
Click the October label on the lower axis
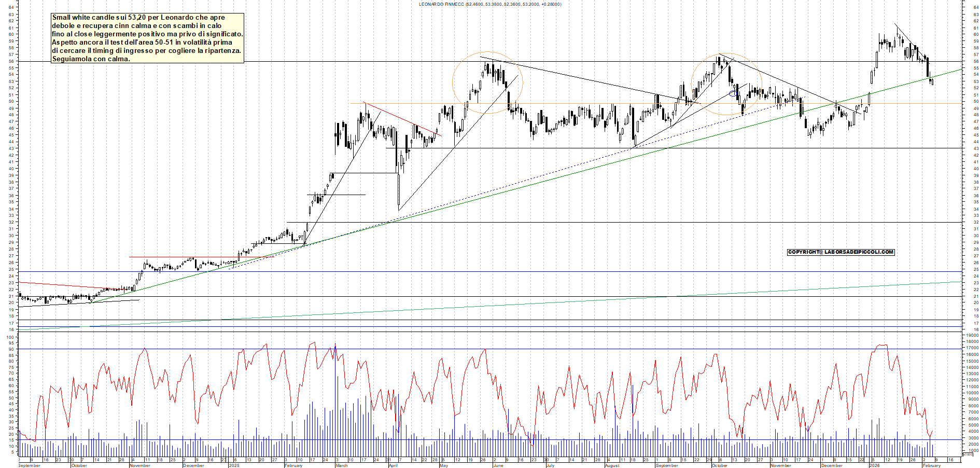[x=80, y=465]
